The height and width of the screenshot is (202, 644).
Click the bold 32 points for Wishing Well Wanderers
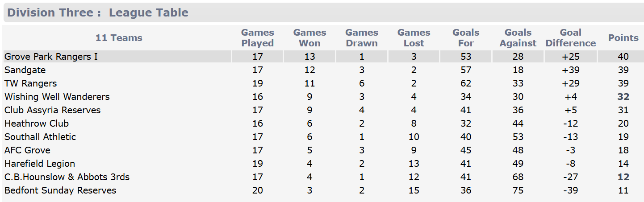coord(623,97)
